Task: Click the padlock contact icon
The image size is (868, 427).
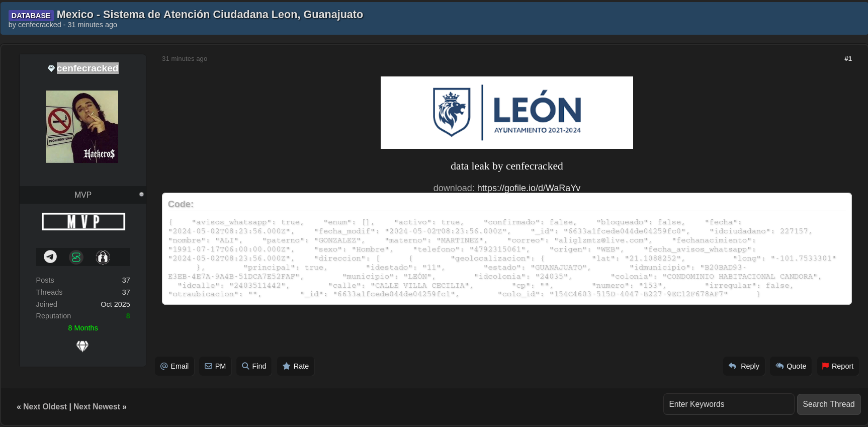Action: click(x=103, y=258)
